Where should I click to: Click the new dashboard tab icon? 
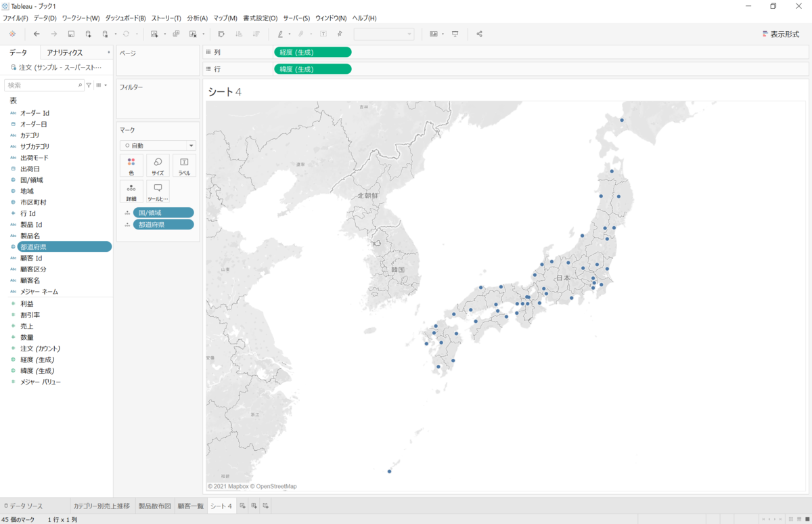tap(254, 506)
